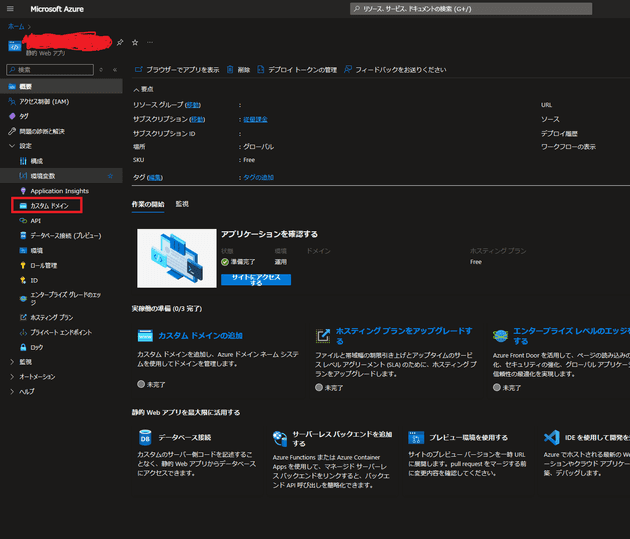Open アクセス制御 (IAM) in the sidebar
The height and width of the screenshot is (539, 630).
(44, 102)
